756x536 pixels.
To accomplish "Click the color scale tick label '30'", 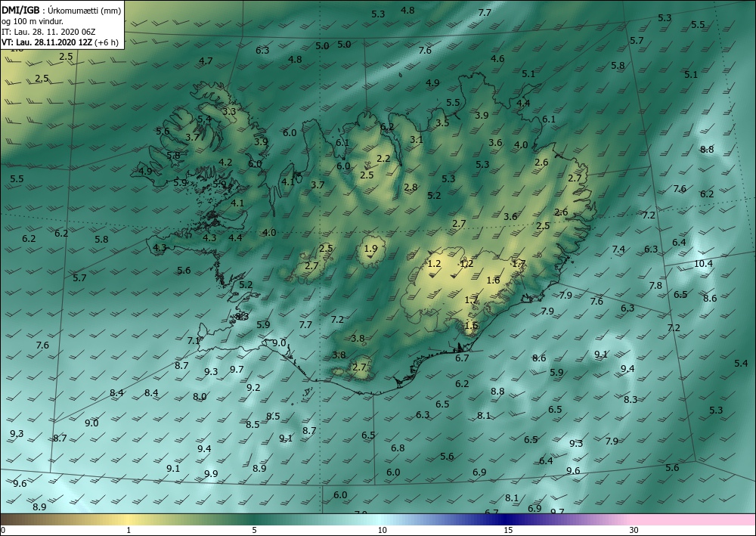I will coord(634,530).
